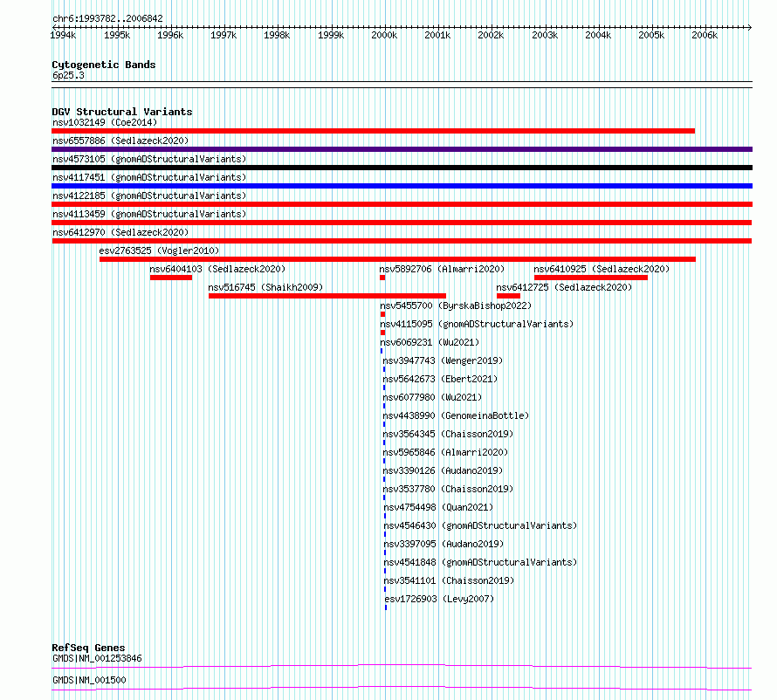
Task: Open GMDS|NM_001253846 gene label
Action: pos(97,658)
